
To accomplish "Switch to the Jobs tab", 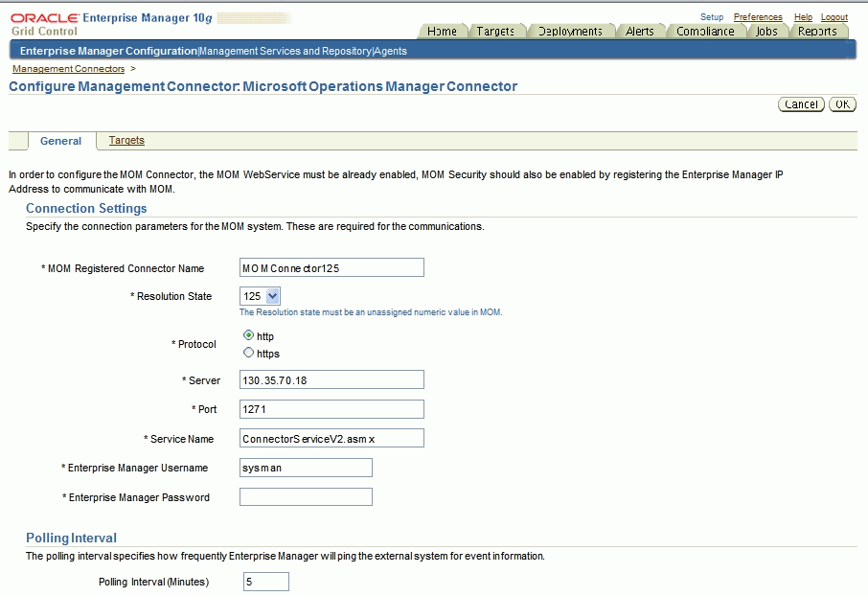I will pyautogui.click(x=766, y=32).
